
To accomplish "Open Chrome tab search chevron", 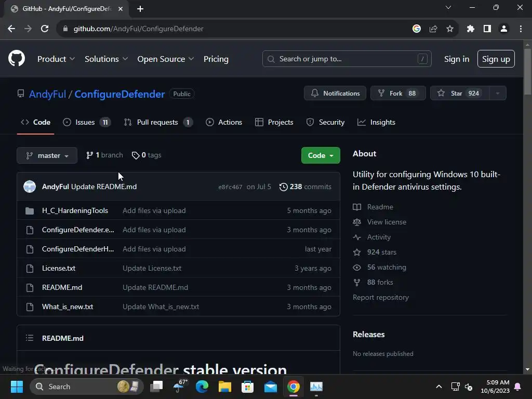I will pos(448,7).
